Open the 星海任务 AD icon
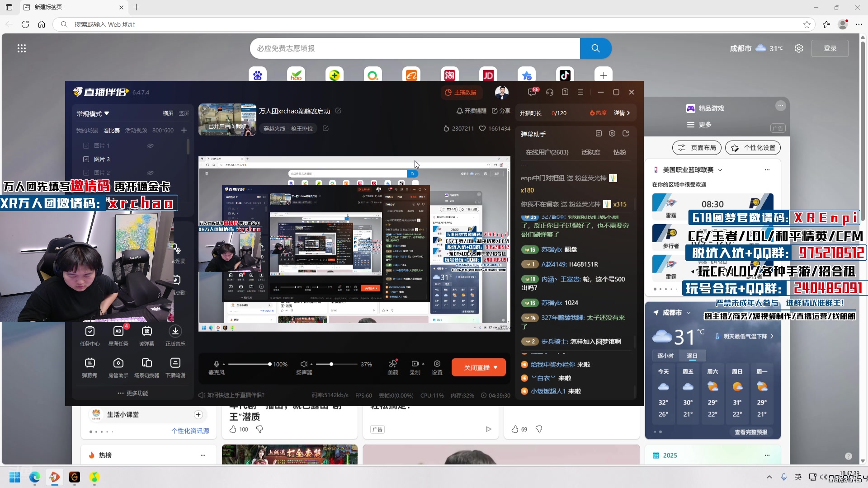Viewport: 868px width, 488px height. (118, 332)
